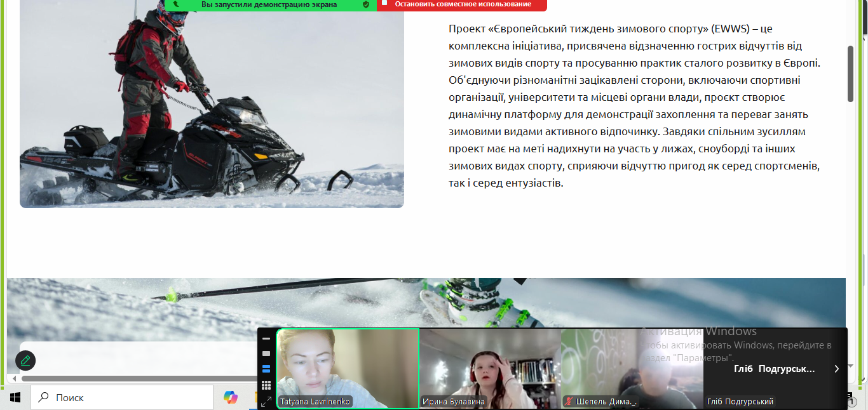Click the "Ирина Булавина" name label
Viewport: 868px width, 410px height.
point(453,402)
